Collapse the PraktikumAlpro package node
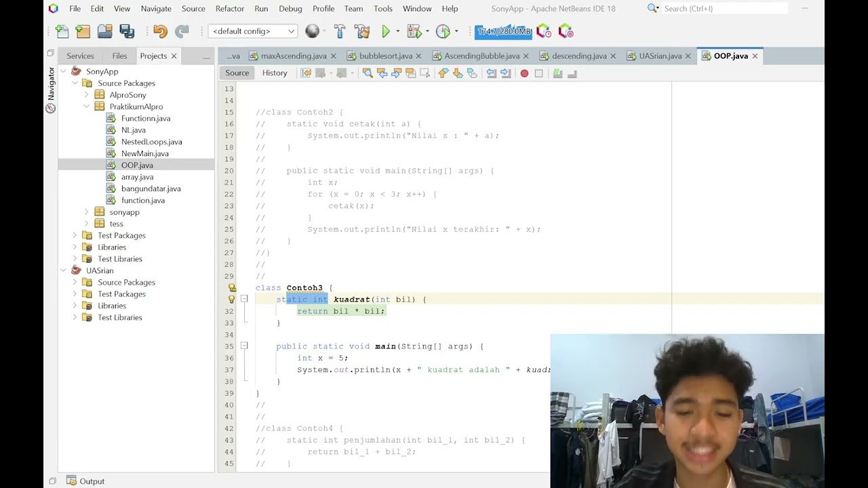The height and width of the screenshot is (488, 868). (87, 106)
